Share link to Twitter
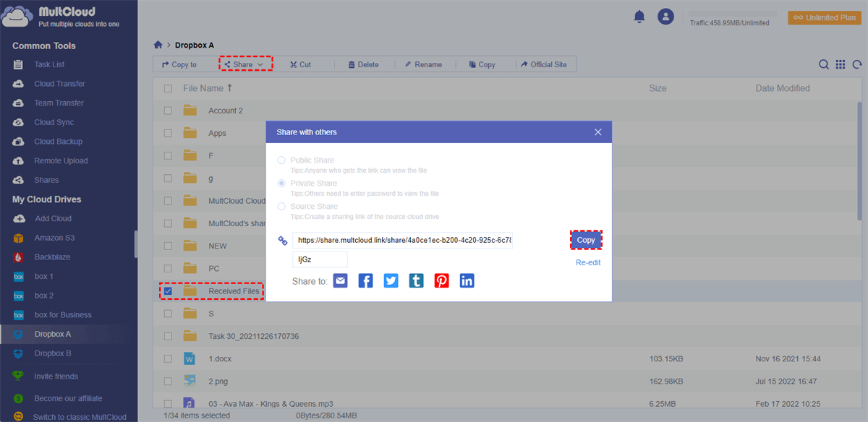 (x=391, y=280)
